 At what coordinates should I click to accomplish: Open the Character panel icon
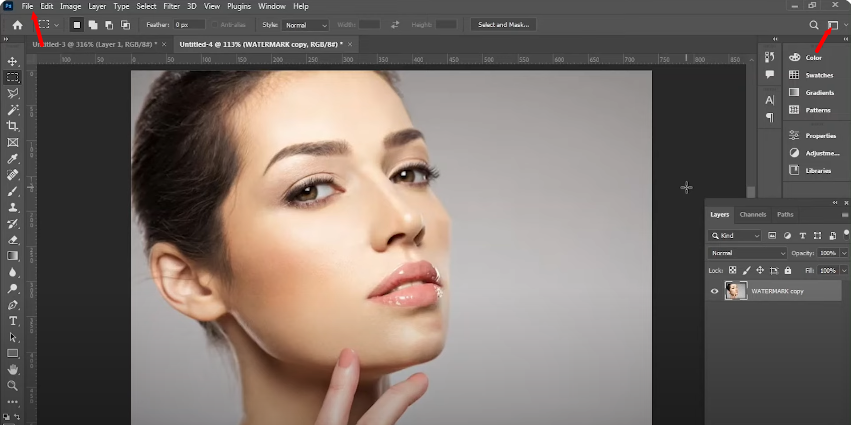(769, 100)
